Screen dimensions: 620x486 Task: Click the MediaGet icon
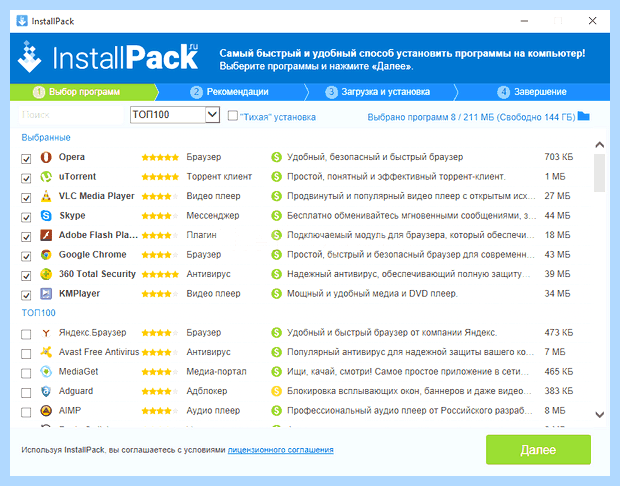pos(46,372)
